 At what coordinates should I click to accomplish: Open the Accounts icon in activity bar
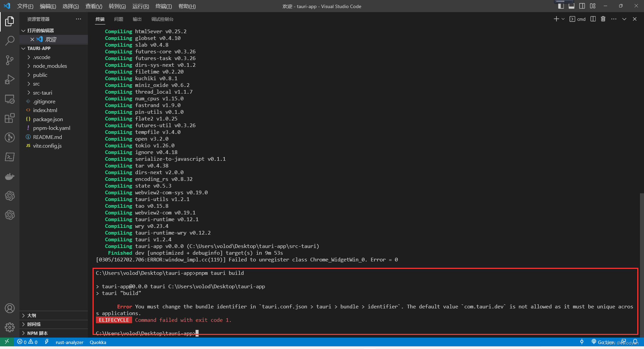click(10, 308)
